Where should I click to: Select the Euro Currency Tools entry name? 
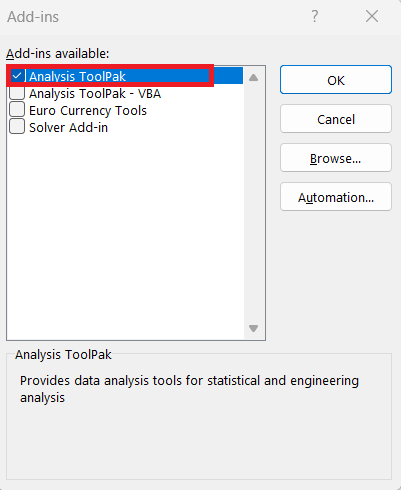tap(88, 110)
